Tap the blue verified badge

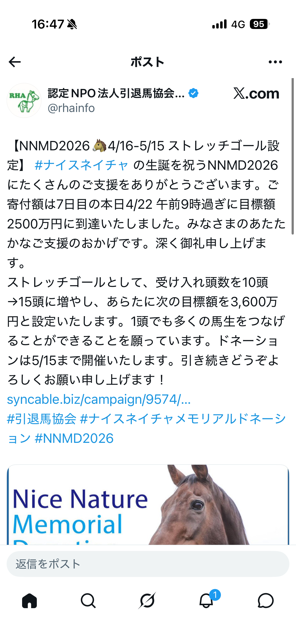click(x=193, y=93)
